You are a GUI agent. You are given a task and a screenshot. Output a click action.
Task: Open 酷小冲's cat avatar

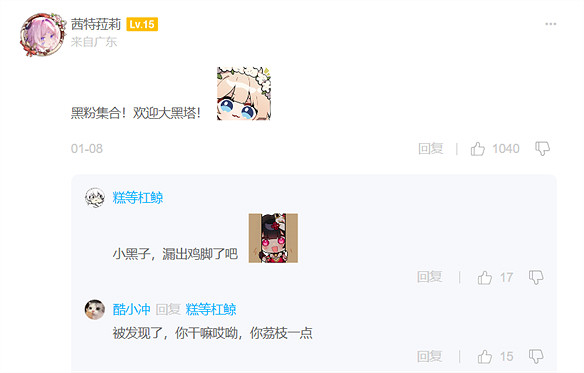coord(95,309)
